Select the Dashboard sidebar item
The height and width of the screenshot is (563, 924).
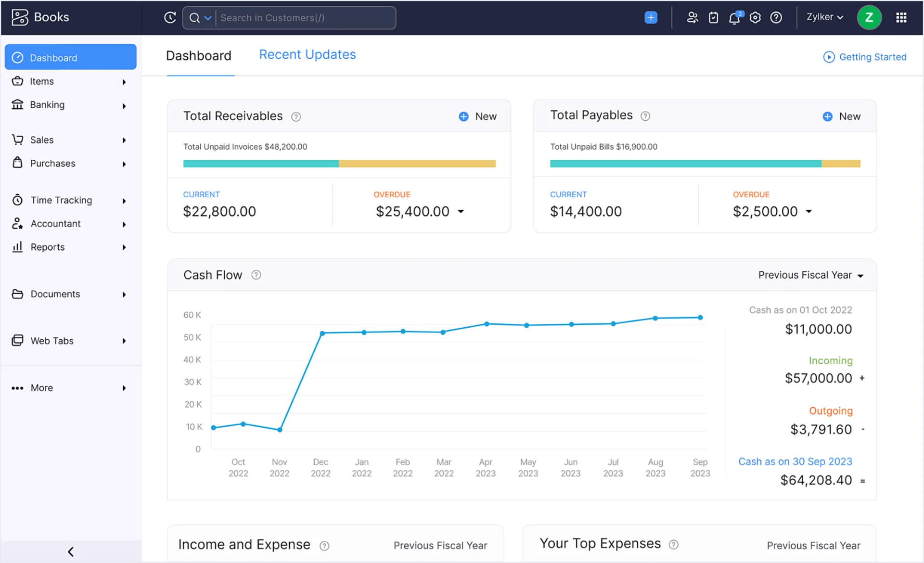pyautogui.click(x=53, y=57)
